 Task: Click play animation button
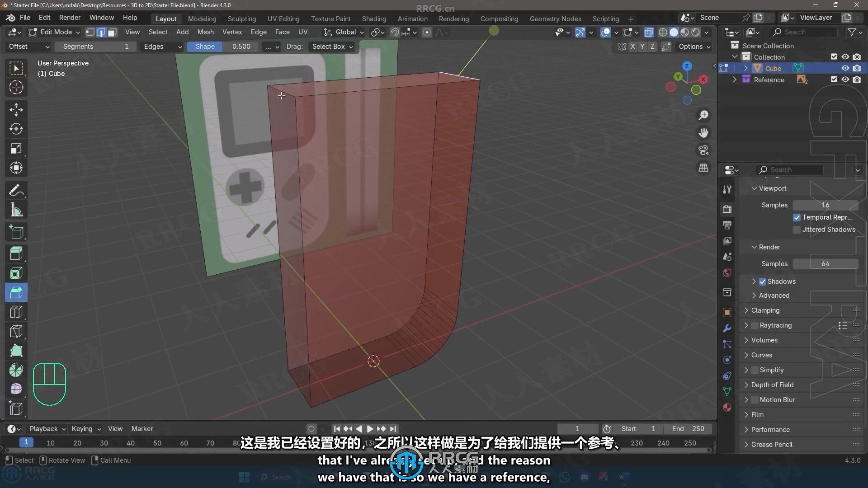point(370,429)
